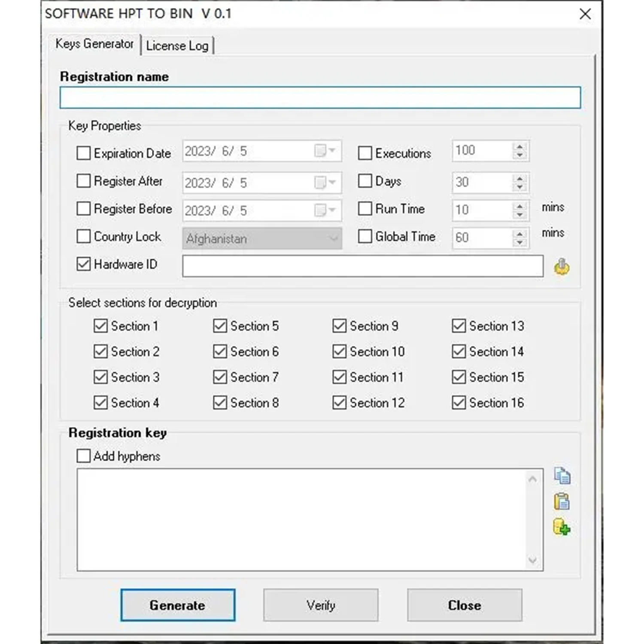Deselect Section 14

[459, 352]
